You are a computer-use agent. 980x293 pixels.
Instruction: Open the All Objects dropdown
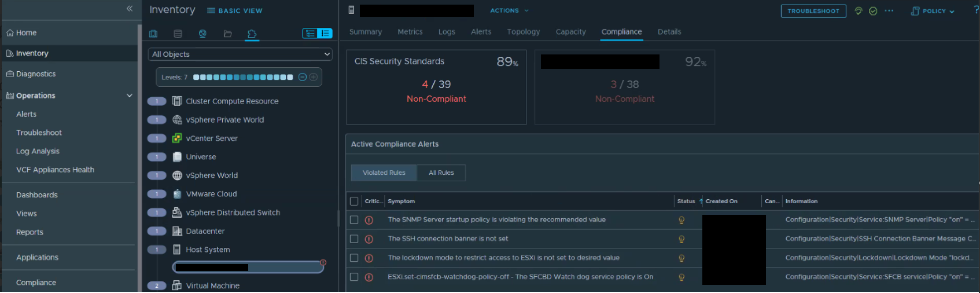point(240,54)
